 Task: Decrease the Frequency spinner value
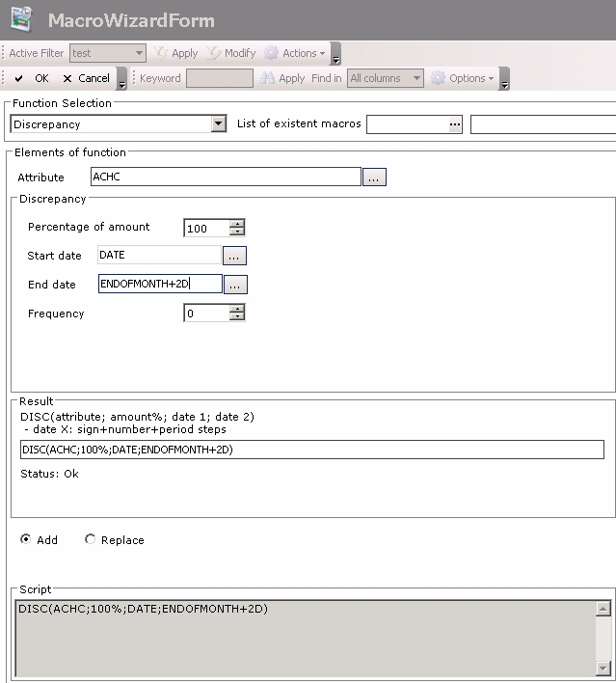pyautogui.click(x=237, y=317)
